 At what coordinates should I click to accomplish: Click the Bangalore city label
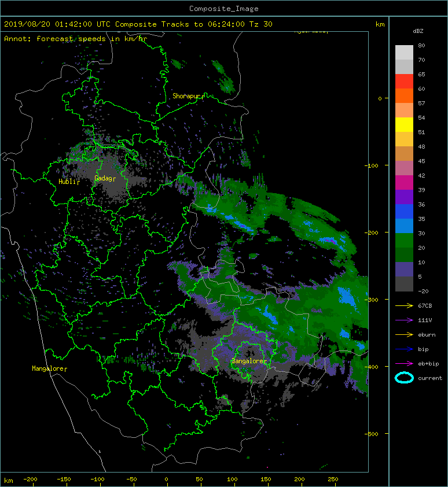tap(249, 361)
